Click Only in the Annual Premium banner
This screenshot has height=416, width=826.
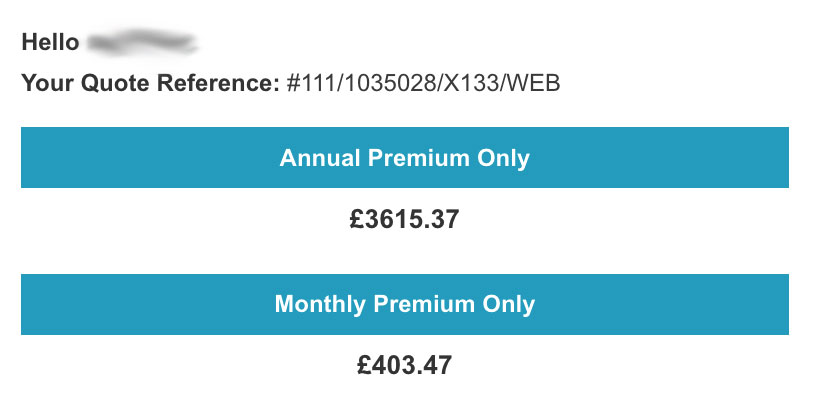pyautogui.click(x=503, y=158)
